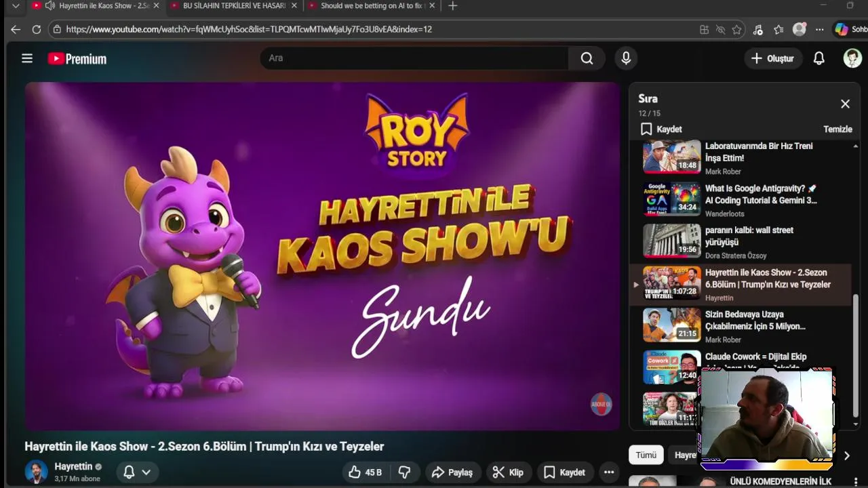Open the split screen icon in address bar
The height and width of the screenshot is (488, 868).
click(704, 29)
